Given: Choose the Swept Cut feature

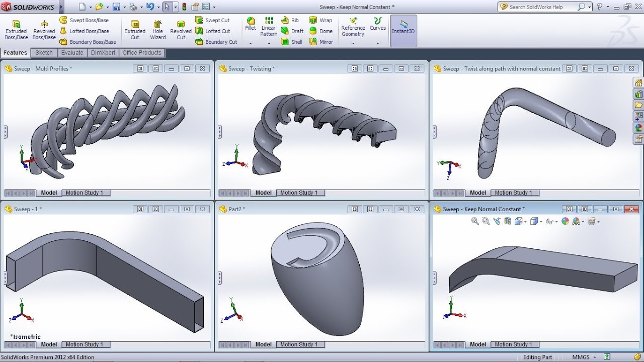Looking at the screenshot, I should point(212,20).
